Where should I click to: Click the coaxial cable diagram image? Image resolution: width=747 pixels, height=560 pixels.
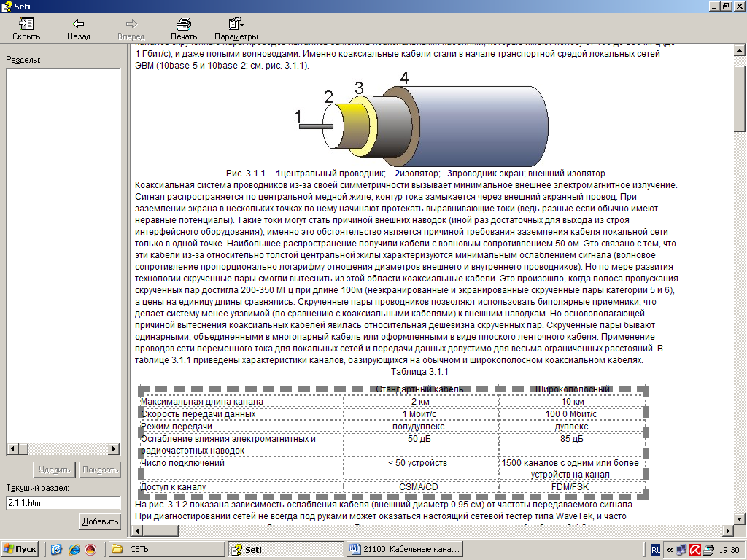click(x=422, y=119)
